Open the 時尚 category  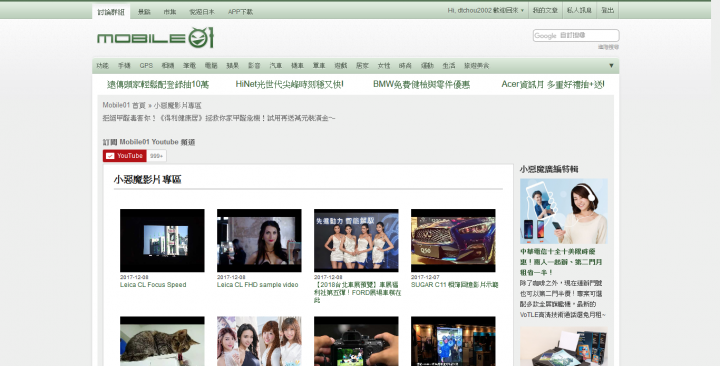click(405, 66)
